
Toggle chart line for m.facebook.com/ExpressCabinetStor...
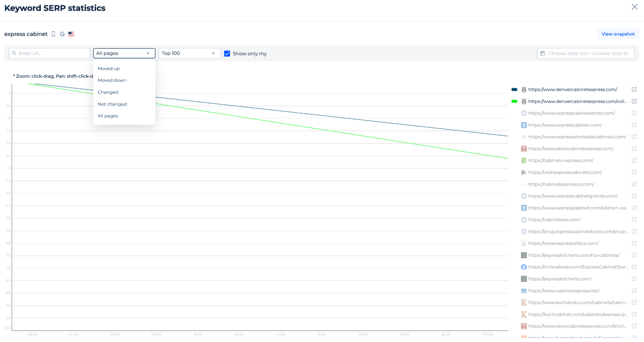point(575,267)
